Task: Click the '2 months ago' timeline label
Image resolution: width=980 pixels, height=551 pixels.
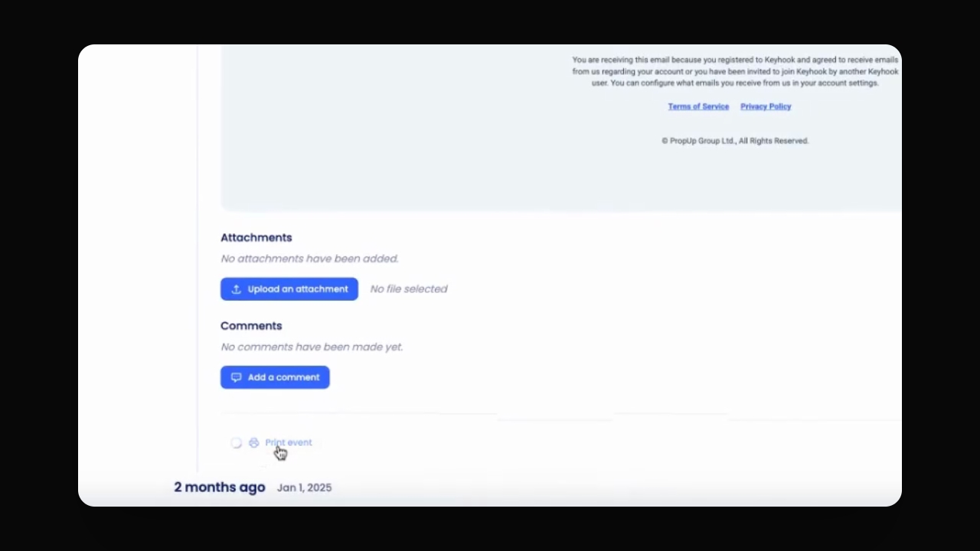Action: 220,487
